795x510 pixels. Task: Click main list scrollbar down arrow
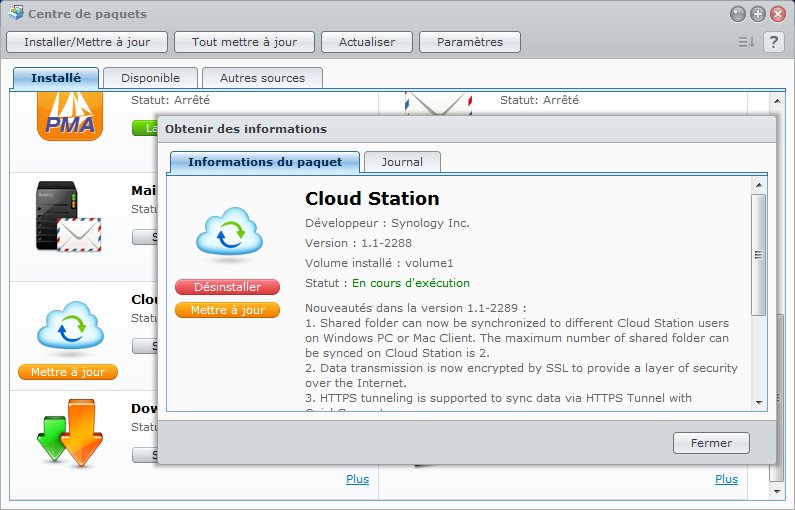click(777, 491)
